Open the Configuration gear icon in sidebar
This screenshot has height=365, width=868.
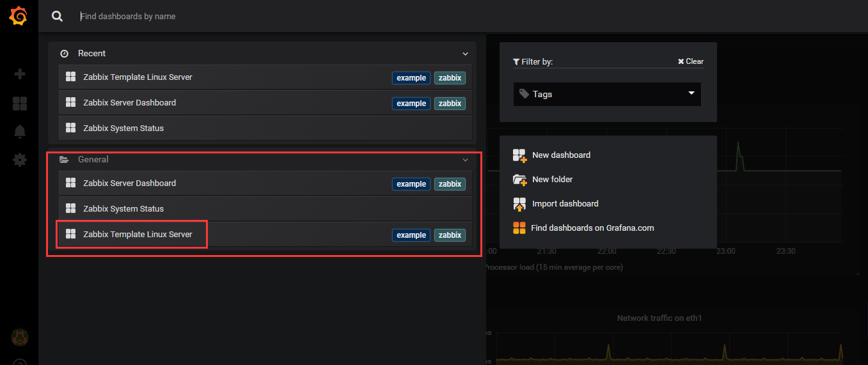tap(20, 160)
